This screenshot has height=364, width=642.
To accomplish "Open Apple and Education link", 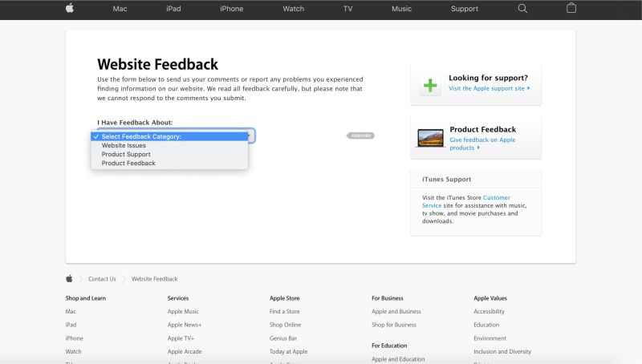I will pos(398,359).
